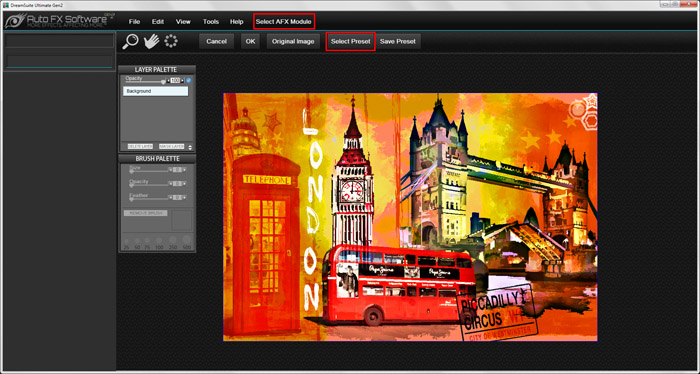Screen dimensions: 700x374
Task: Select the Background layer entry
Action: coord(155,91)
